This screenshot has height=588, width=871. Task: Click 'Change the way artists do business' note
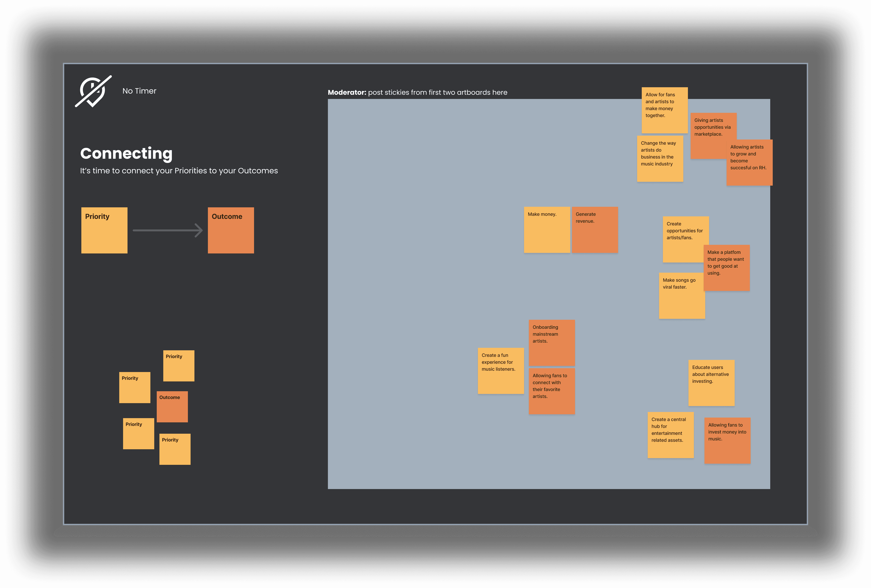pos(660,159)
